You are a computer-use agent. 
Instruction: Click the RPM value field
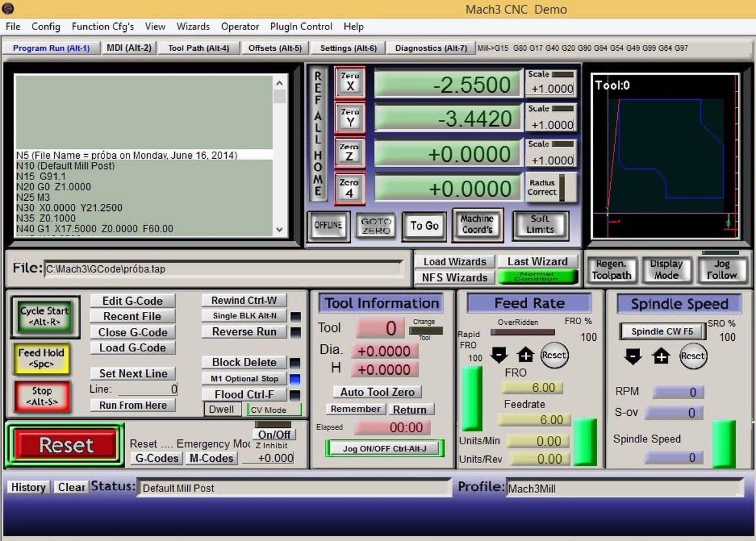point(677,392)
